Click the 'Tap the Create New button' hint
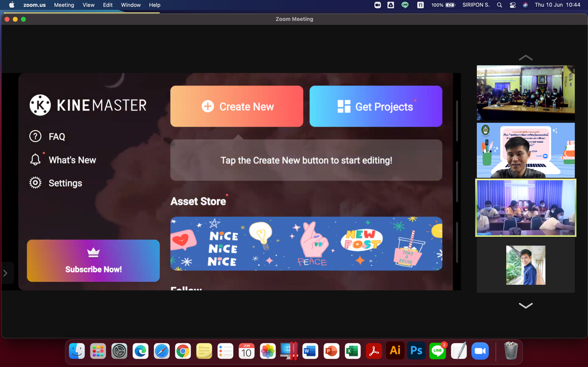This screenshot has height=367, width=588. 306,160
